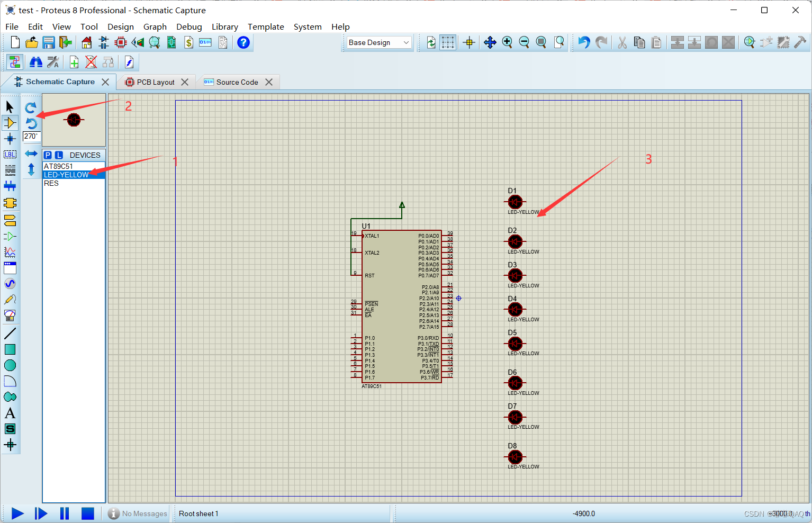Mirror component vertically (Y-mirror)

31,169
